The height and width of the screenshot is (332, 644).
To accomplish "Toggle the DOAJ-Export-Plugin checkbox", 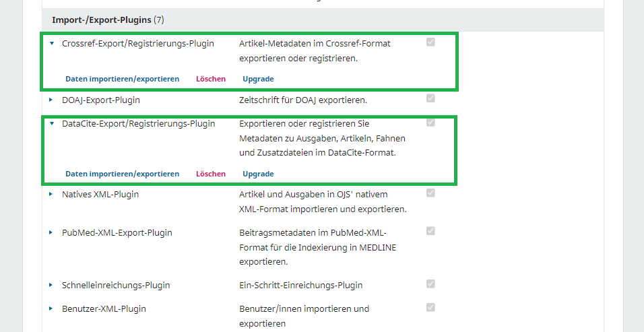I will tap(430, 99).
